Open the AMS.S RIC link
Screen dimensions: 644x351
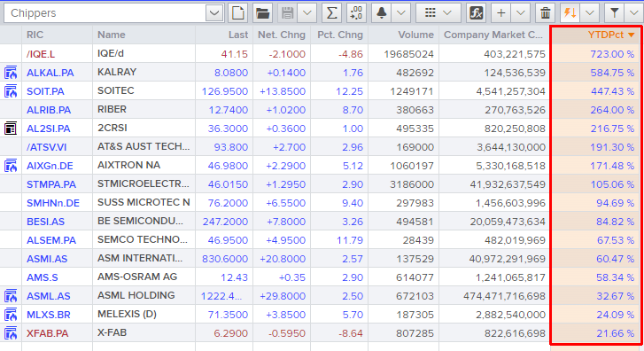click(x=43, y=277)
